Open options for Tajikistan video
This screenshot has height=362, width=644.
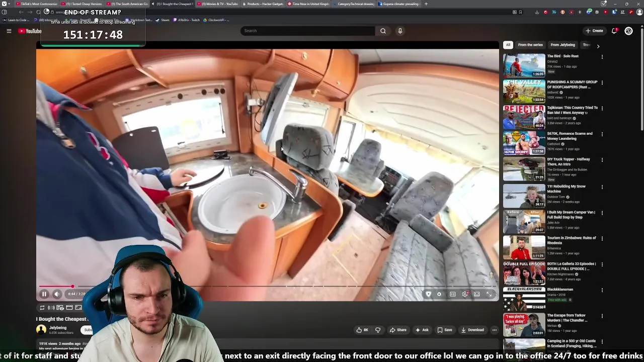pyautogui.click(x=602, y=108)
